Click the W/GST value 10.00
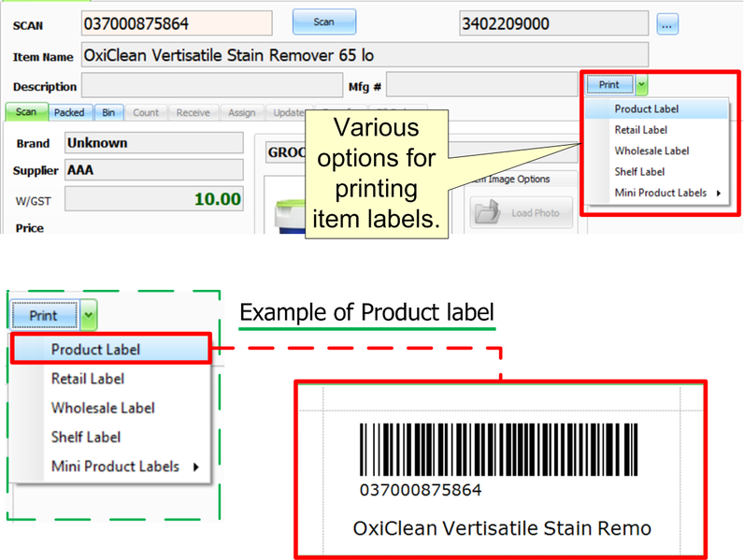744x560 pixels. pyautogui.click(x=154, y=198)
